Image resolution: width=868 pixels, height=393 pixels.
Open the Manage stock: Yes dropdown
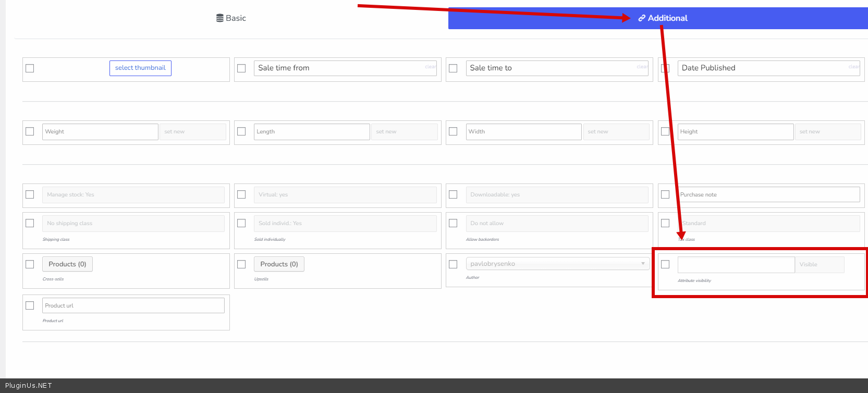click(x=133, y=195)
